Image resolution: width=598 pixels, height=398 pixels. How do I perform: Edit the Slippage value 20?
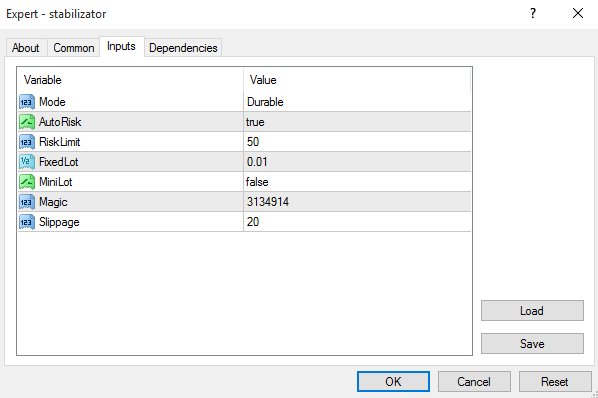[357, 222]
